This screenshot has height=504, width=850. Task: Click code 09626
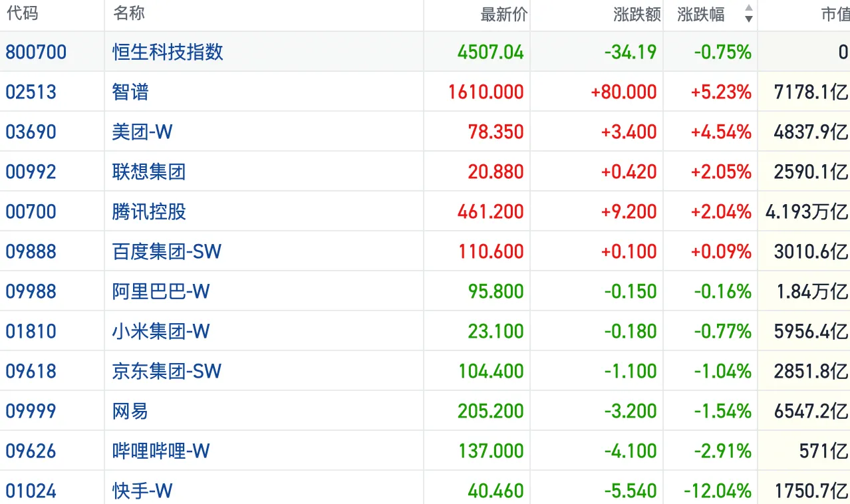[x=31, y=451]
